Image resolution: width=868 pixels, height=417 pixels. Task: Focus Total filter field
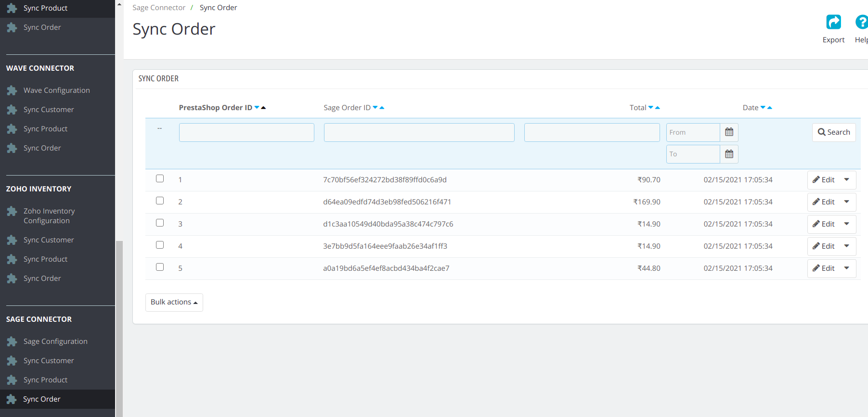592,132
